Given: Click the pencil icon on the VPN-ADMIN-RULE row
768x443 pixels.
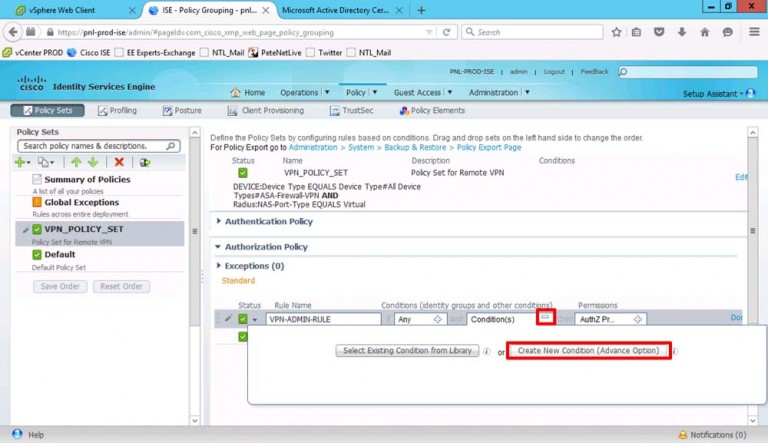Looking at the screenshot, I should tap(228, 319).
